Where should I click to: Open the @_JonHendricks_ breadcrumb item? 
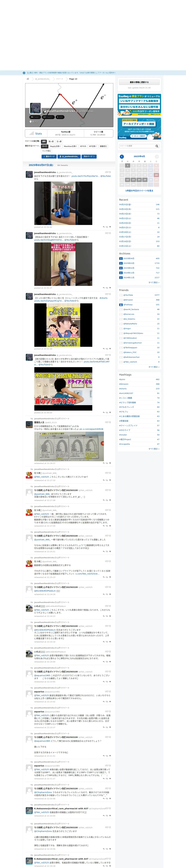point(43,79)
